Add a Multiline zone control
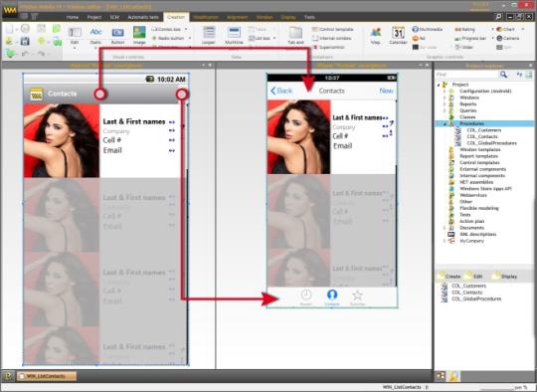 [234, 36]
